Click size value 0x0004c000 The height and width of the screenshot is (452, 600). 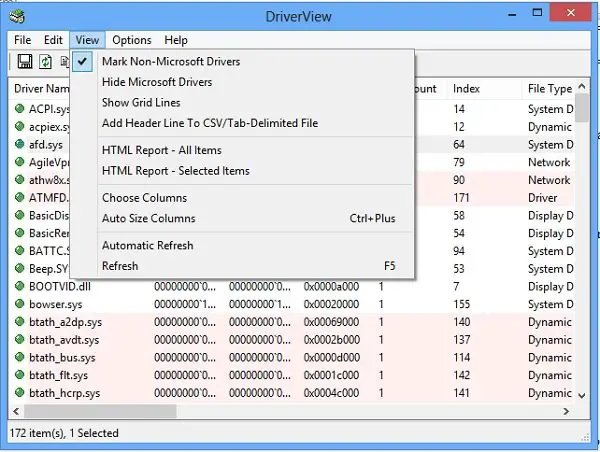(x=331, y=393)
